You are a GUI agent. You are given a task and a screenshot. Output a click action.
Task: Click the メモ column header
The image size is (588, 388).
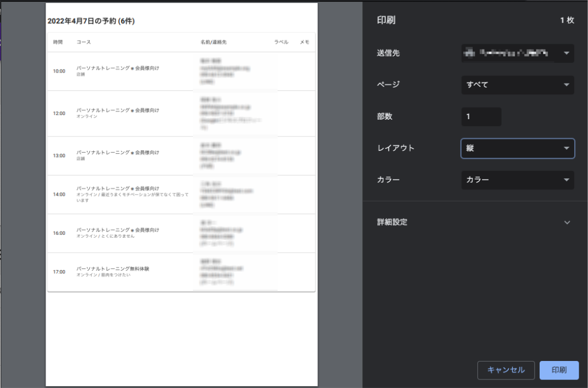click(x=305, y=43)
